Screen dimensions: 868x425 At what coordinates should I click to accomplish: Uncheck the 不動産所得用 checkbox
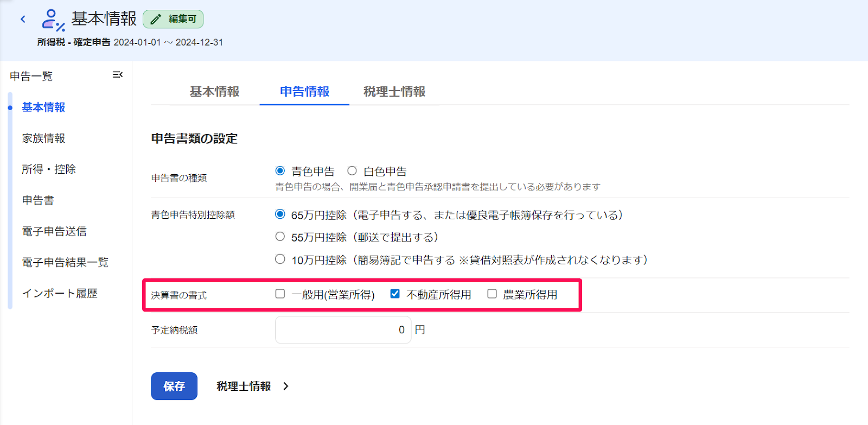[395, 294]
